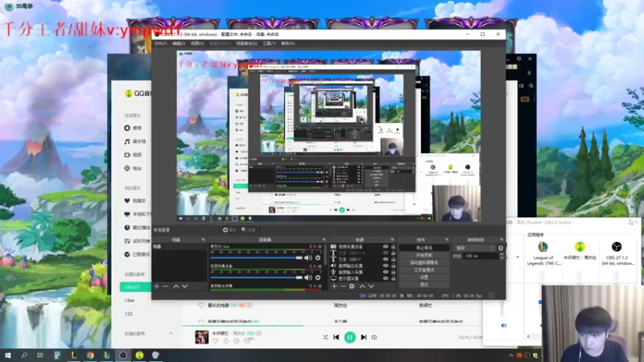This screenshot has width=644, height=362.
Task: Move the scene up with the scenes up arrow
Action: (175, 286)
